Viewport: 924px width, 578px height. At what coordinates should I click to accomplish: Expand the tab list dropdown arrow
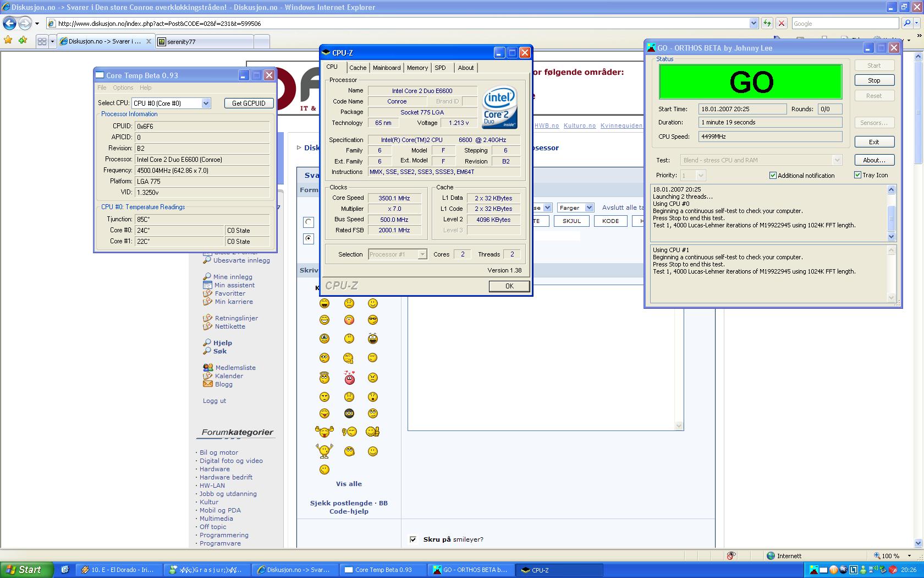pos(52,41)
